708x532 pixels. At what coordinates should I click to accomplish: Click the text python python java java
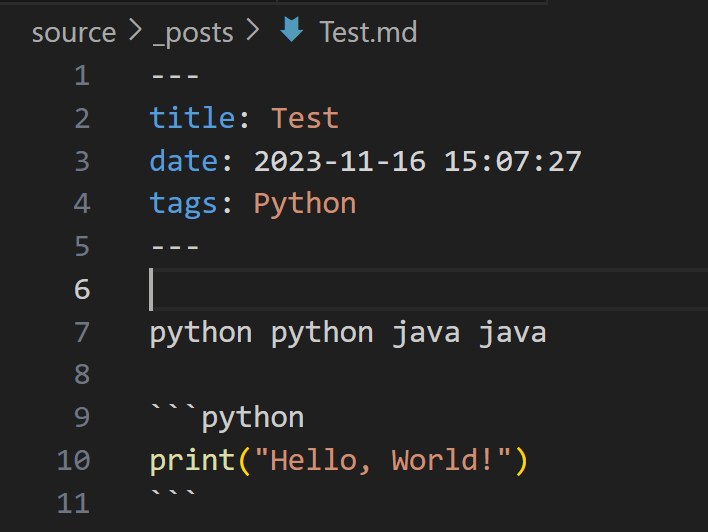pos(348,332)
